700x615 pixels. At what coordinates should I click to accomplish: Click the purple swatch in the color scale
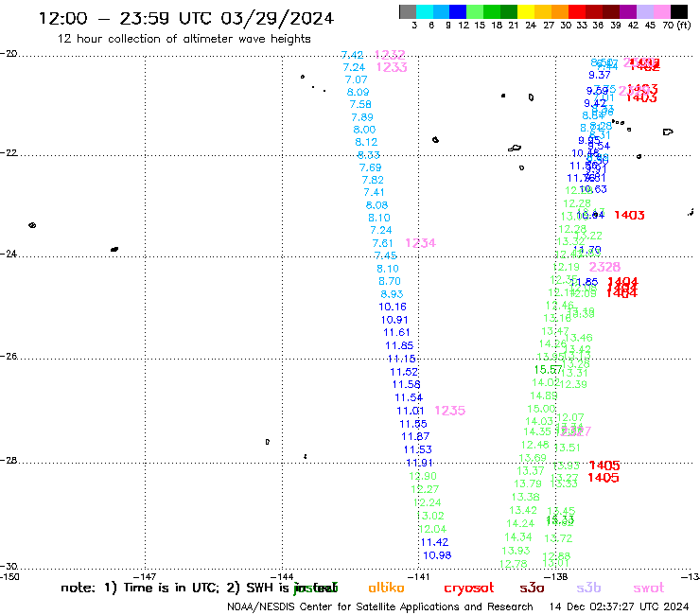point(628,11)
